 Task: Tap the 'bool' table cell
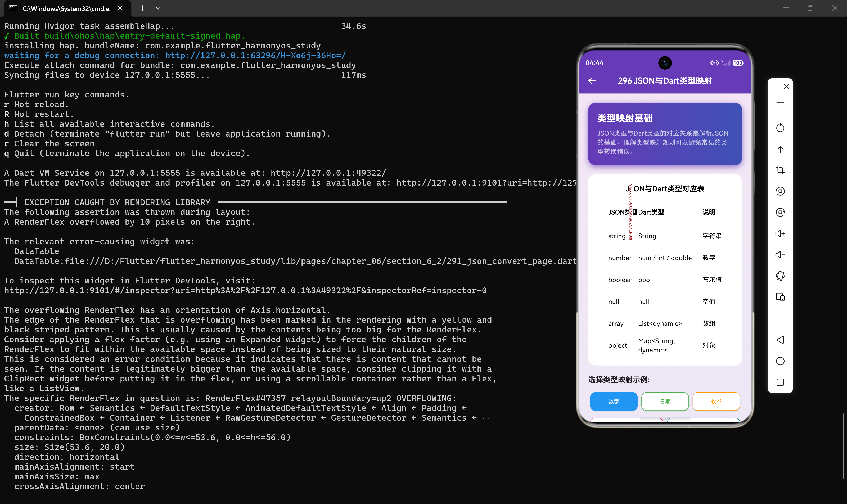click(x=645, y=280)
